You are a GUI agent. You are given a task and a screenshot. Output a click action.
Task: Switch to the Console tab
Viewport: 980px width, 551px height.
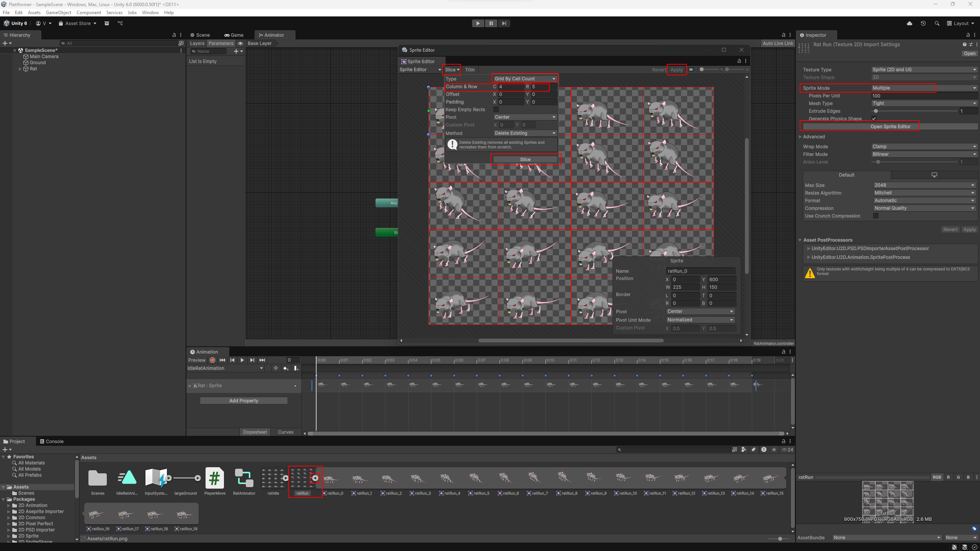pyautogui.click(x=52, y=441)
